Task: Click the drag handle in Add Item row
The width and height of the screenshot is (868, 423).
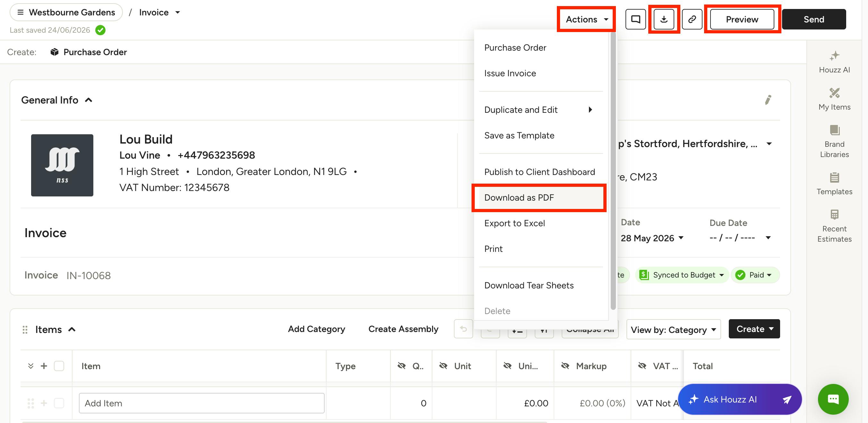Action: pyautogui.click(x=31, y=403)
